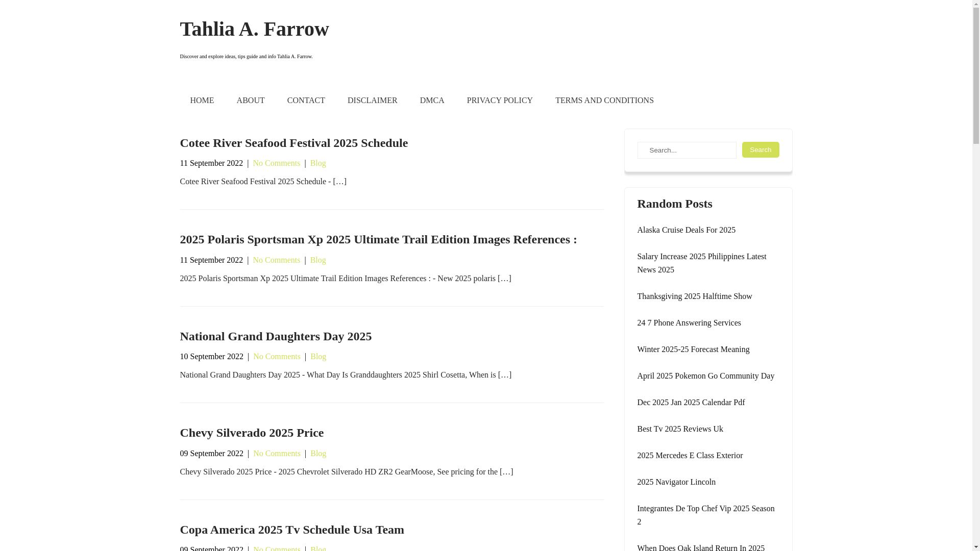980x551 pixels.
Task: Open the DISCLAIMER menu link
Action: [372, 101]
